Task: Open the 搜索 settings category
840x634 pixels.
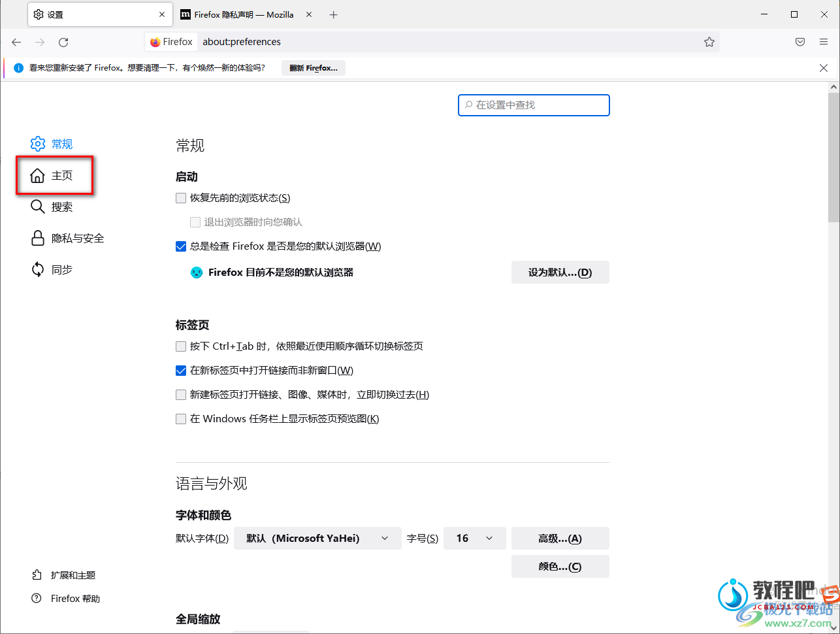Action: pos(52,207)
